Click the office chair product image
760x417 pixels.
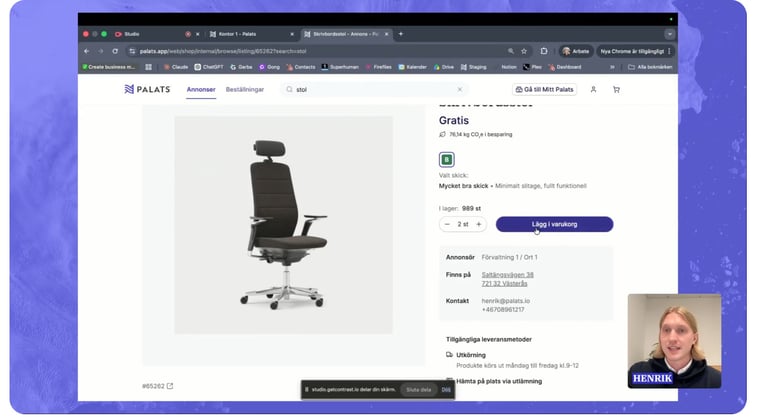tap(284, 225)
